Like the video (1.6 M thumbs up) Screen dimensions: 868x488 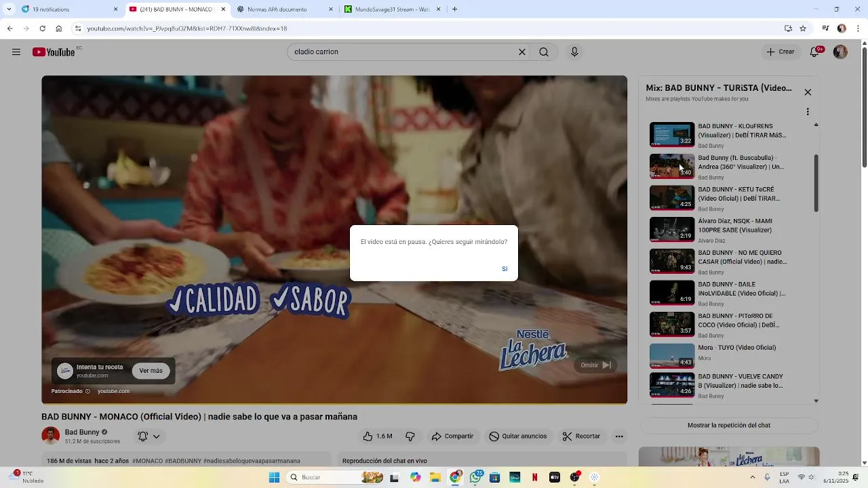pos(378,436)
